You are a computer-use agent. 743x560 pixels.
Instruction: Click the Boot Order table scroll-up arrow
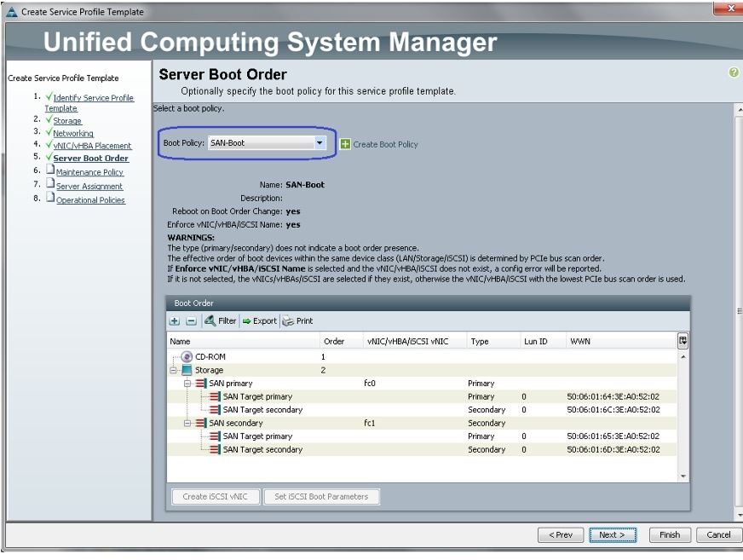point(683,356)
